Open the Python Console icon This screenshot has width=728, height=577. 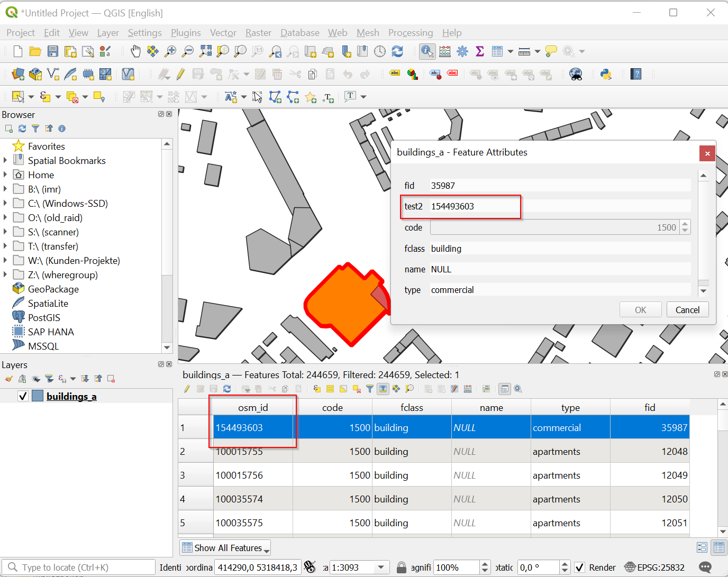(x=606, y=74)
